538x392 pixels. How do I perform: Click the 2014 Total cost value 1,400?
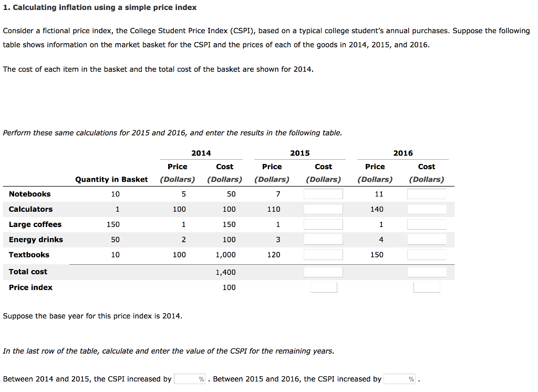tap(225, 272)
